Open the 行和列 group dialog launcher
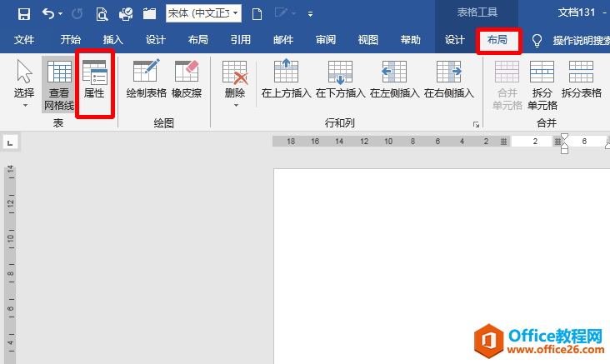 click(x=476, y=124)
